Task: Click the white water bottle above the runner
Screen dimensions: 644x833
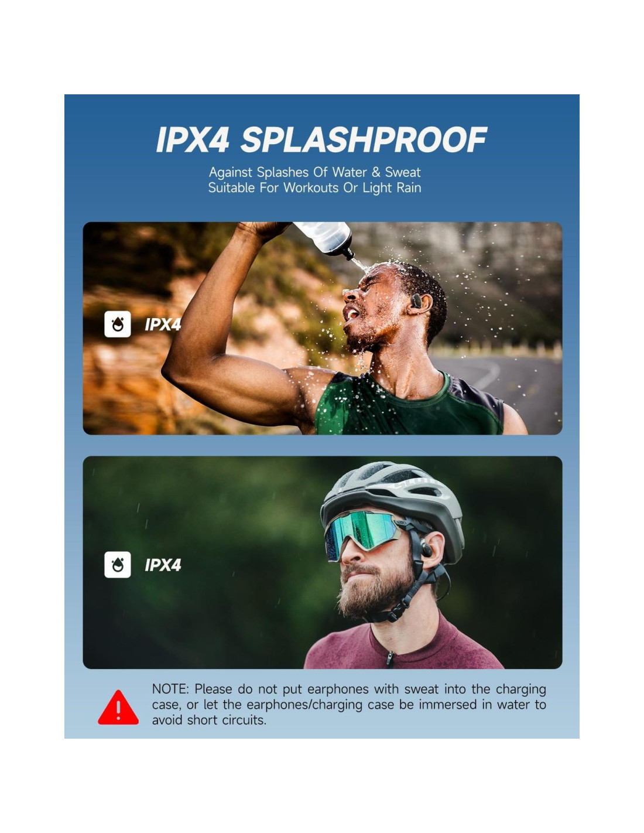Action: pyautogui.click(x=326, y=239)
